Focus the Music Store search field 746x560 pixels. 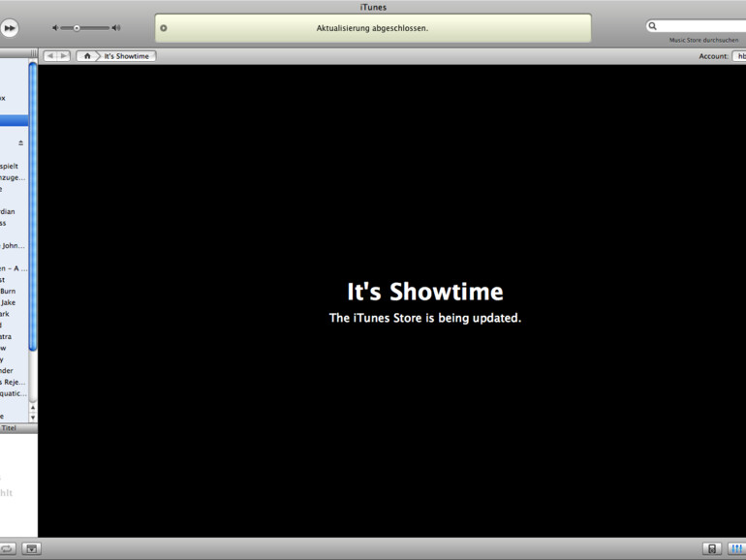coord(696,26)
